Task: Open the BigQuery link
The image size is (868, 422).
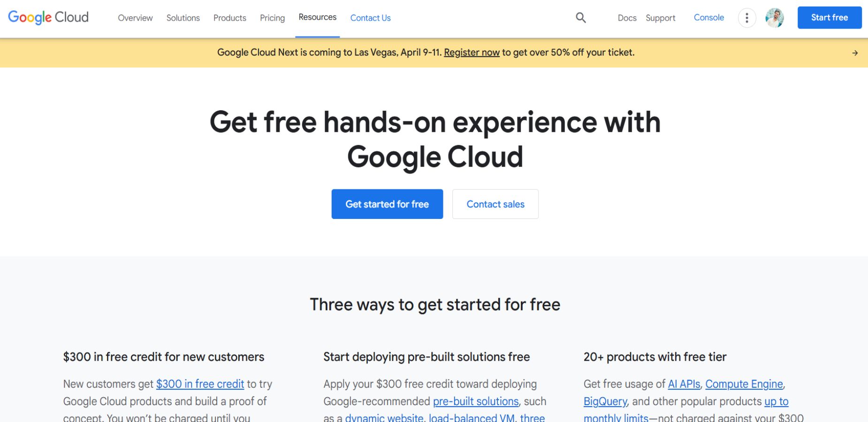Action: click(x=605, y=402)
